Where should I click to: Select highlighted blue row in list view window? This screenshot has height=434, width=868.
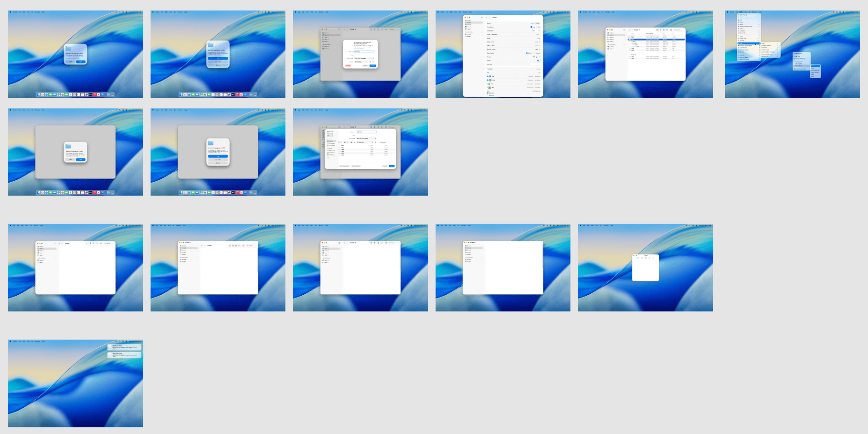tap(656, 40)
